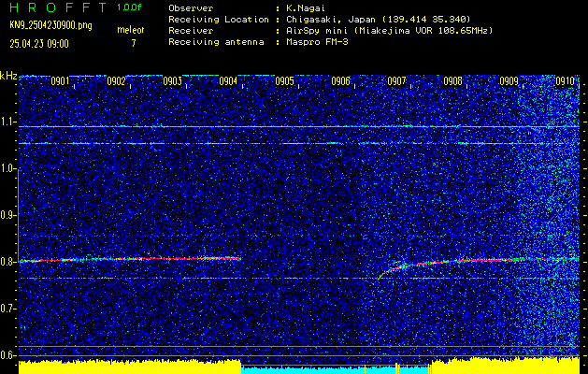Click the HROFFT title text
Image resolution: width=588 pixels, height=374 pixels.
[58, 7]
